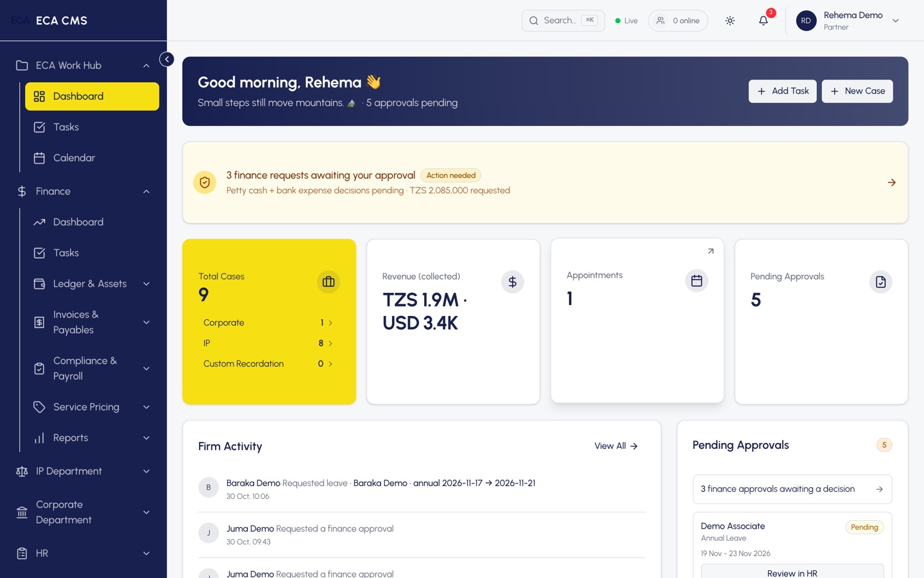Expand IP Department section
This screenshot has width=924, height=578.
146,471
